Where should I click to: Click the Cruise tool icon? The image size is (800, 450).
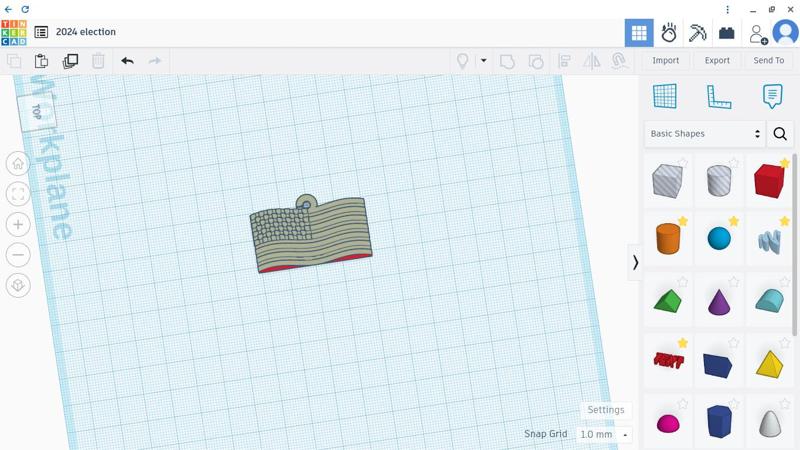(619, 61)
